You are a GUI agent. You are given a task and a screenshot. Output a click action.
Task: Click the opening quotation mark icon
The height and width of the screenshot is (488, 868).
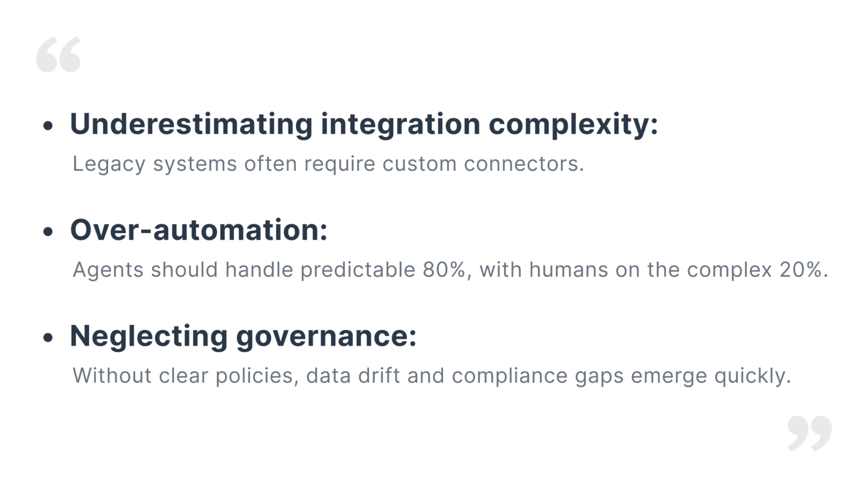[x=59, y=54]
